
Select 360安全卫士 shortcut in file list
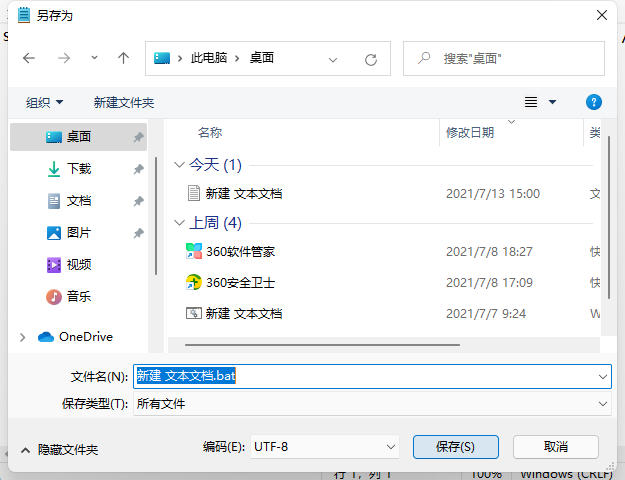point(240,282)
